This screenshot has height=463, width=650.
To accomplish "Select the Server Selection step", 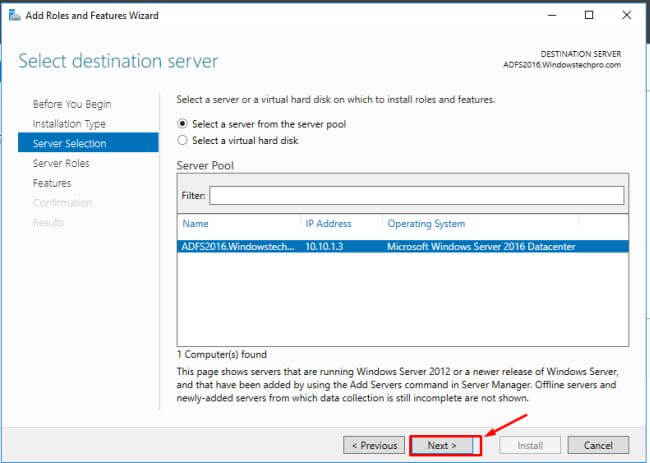I will (x=88, y=143).
